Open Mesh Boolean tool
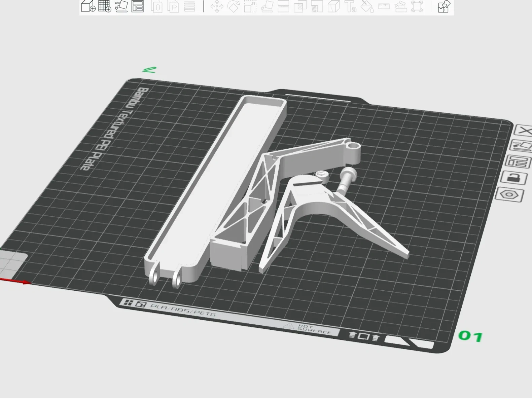The width and height of the screenshot is (532, 399). [300, 6]
